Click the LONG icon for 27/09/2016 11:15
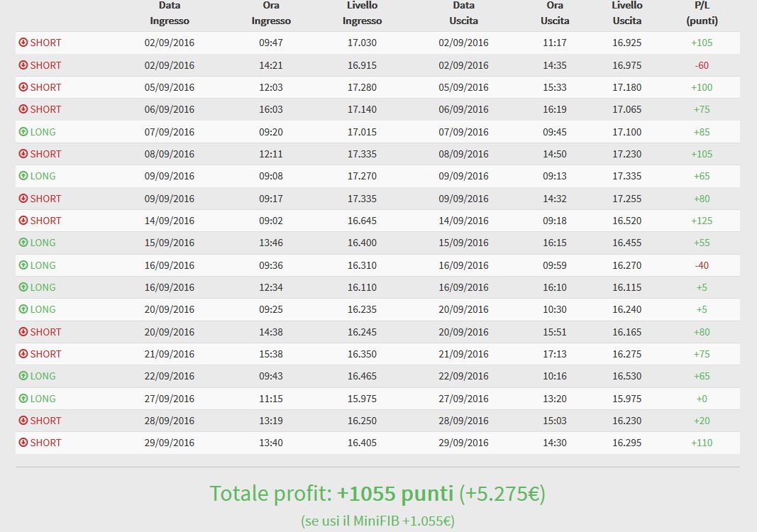Image resolution: width=757 pixels, height=532 pixels. click(x=23, y=399)
